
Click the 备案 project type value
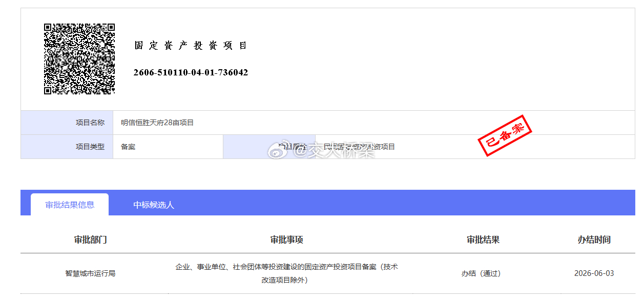pyautogui.click(x=128, y=147)
